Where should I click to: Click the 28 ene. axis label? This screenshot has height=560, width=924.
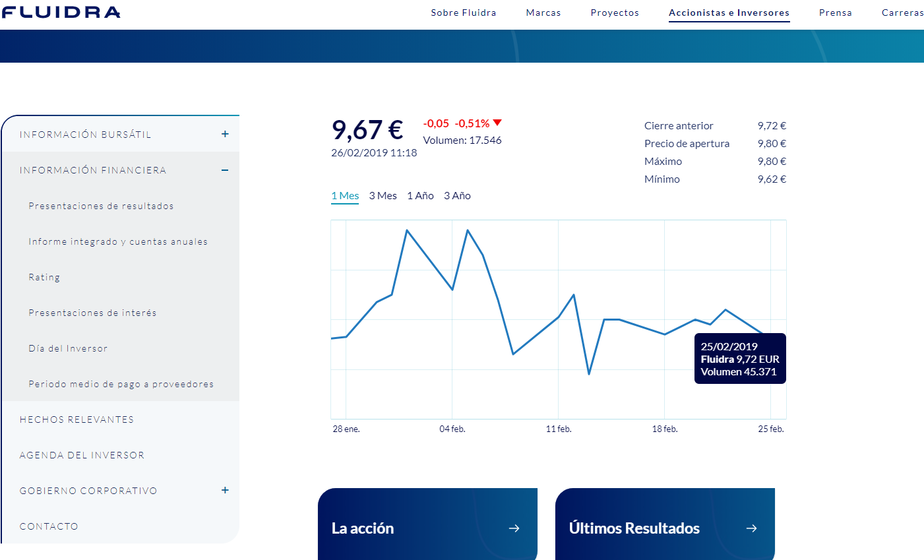tap(346, 429)
